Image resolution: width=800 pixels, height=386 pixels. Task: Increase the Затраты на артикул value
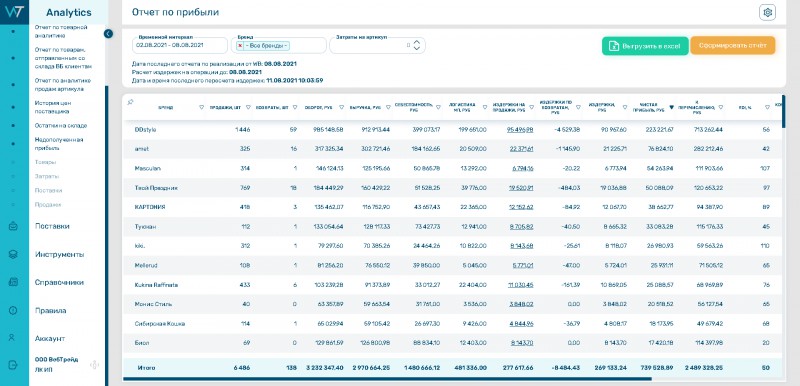pos(417,42)
